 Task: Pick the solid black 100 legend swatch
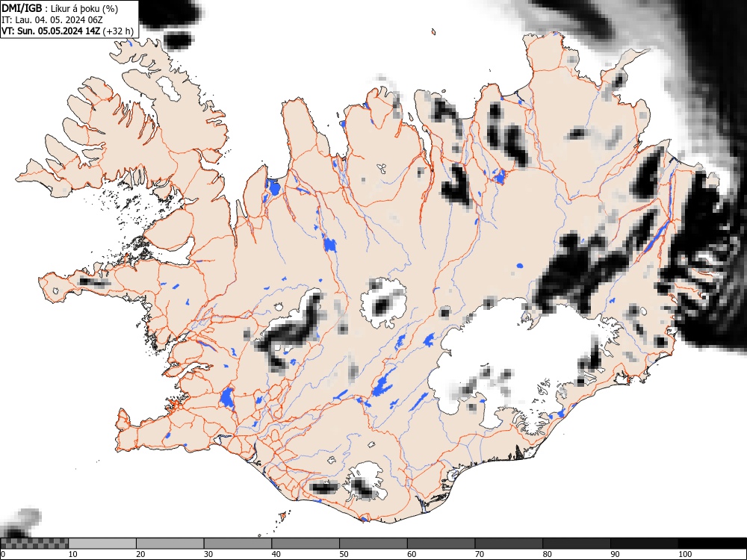coord(712,543)
